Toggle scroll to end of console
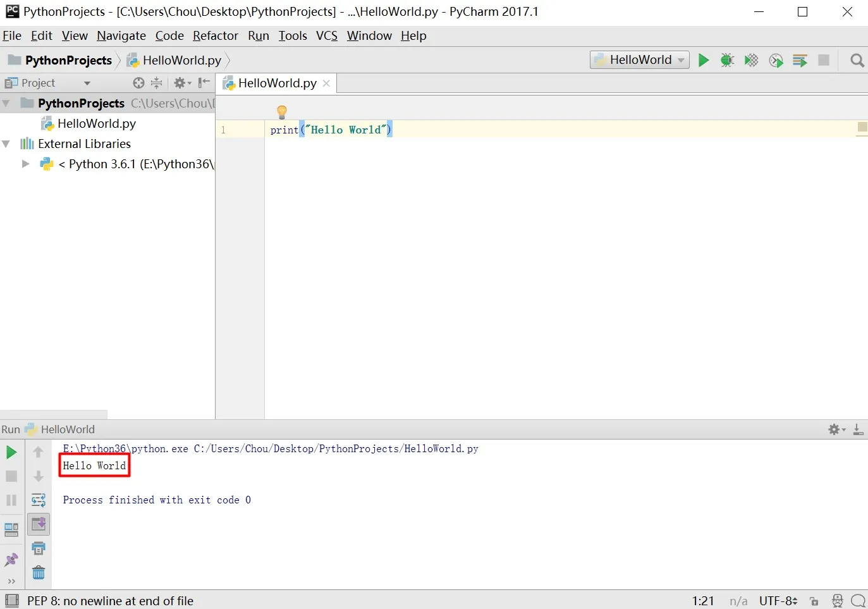 [39, 524]
